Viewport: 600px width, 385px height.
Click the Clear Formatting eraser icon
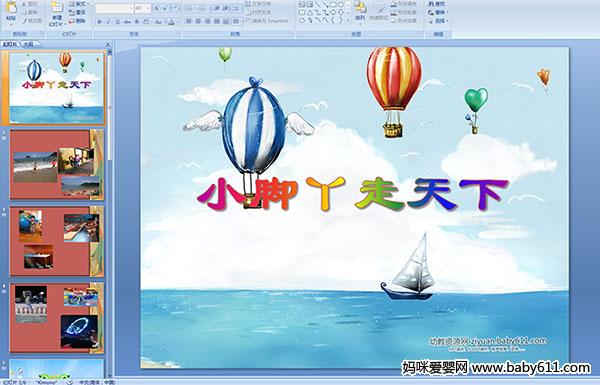point(175,8)
